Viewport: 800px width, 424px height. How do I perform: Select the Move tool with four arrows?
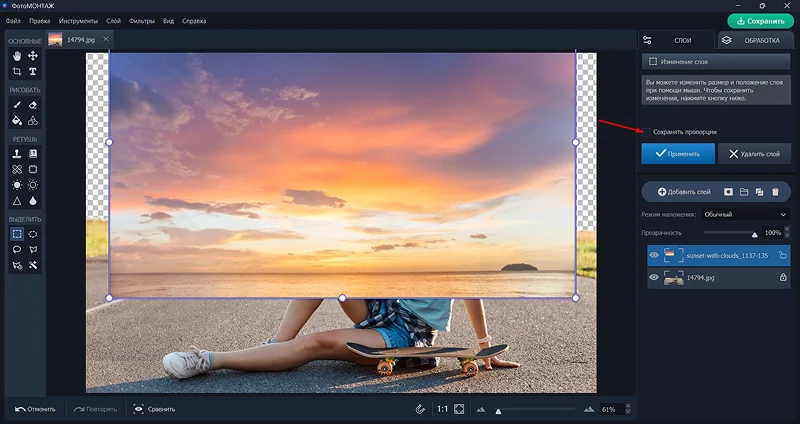(33, 56)
